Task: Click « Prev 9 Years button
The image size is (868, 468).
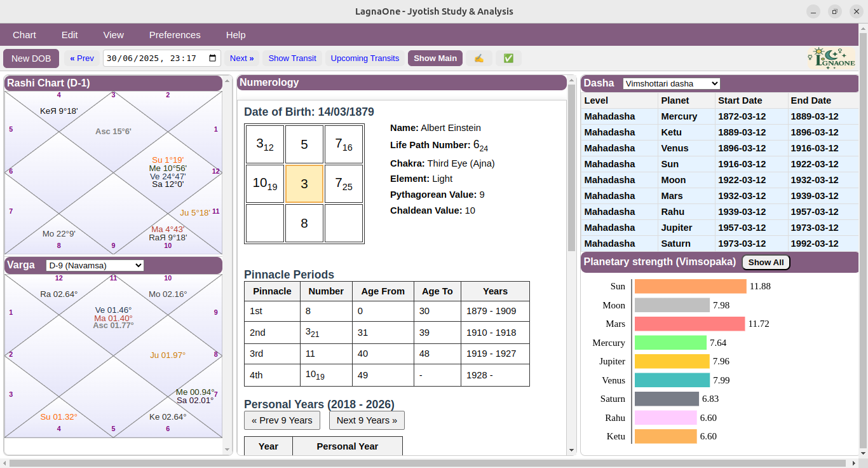Action: click(x=282, y=420)
